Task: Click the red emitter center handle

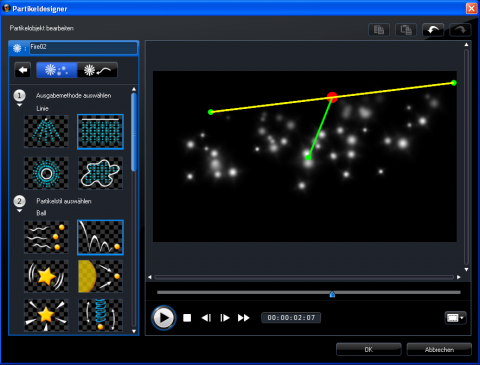Action: [x=332, y=97]
